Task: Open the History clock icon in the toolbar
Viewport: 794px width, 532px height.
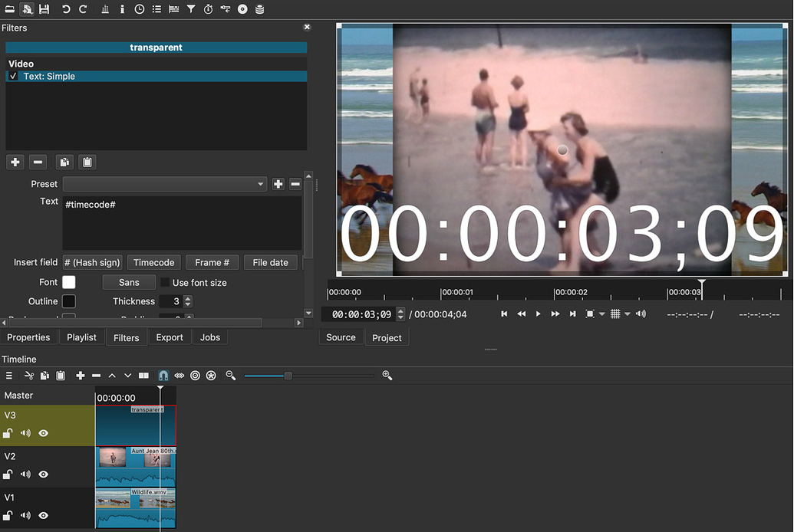Action: tap(139, 9)
